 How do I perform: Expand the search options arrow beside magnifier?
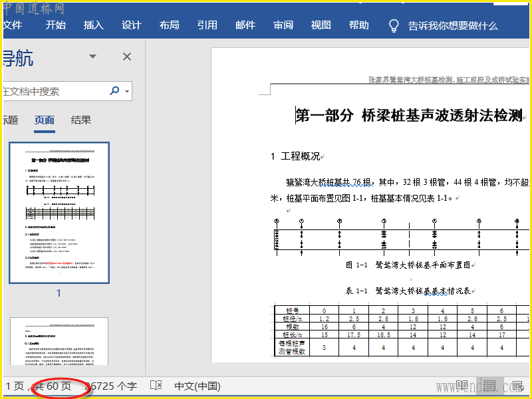tap(127, 91)
